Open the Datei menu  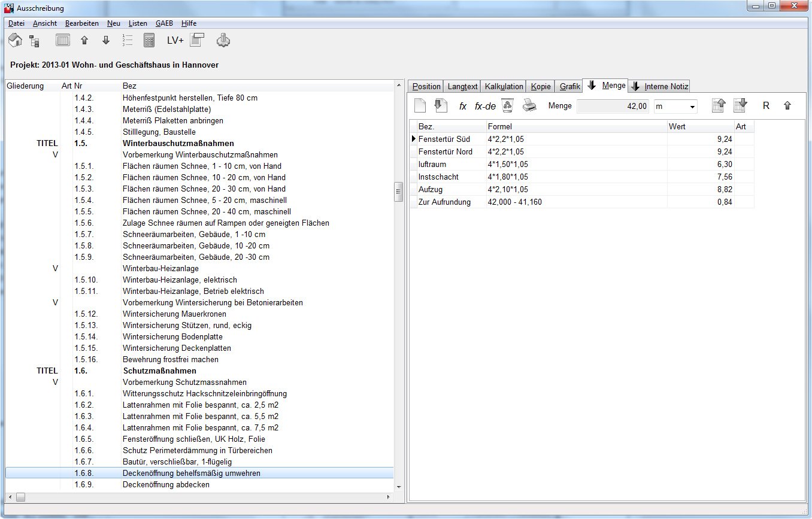tap(16, 23)
